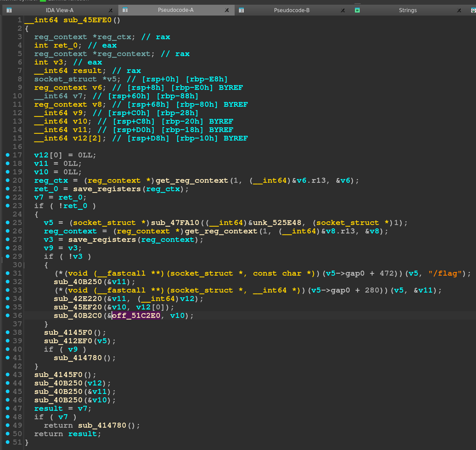Viewport: 476px width, 450px height.
Task: Click result declaration on line 7
Action: click(x=87, y=71)
